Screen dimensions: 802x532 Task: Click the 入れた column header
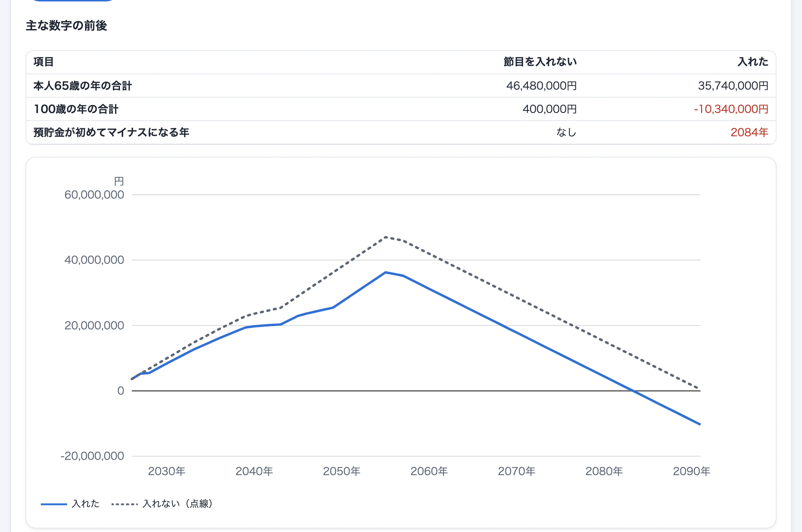[753, 62]
